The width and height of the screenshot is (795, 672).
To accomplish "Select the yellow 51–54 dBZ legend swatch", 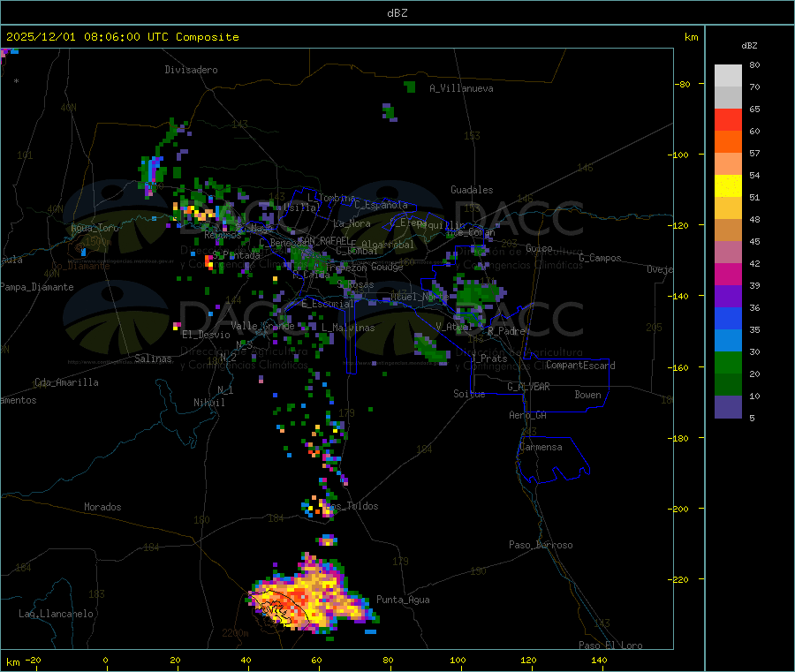I will click(728, 186).
